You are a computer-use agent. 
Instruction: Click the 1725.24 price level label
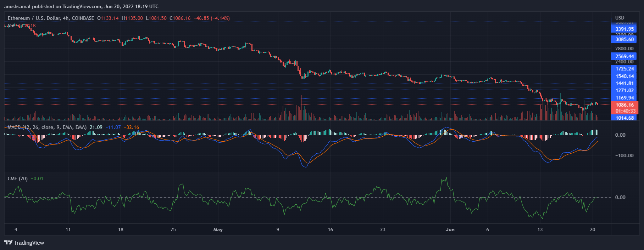(x=624, y=69)
